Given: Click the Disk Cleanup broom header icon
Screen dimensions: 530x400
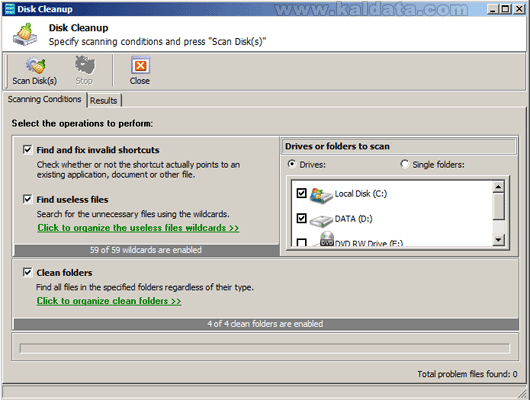Looking at the screenshot, I should [25, 34].
